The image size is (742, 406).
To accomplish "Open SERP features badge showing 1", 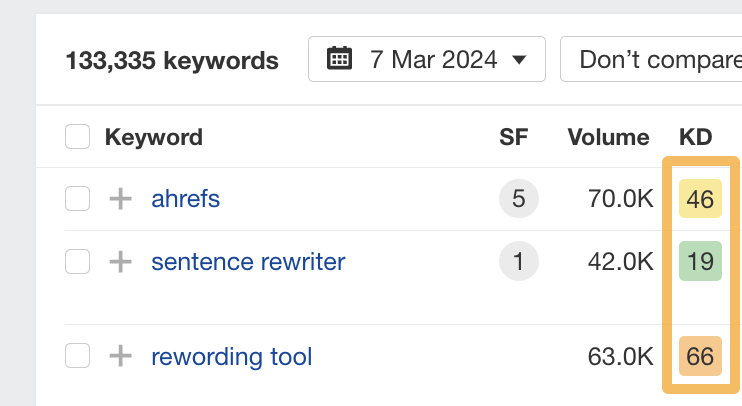I will (518, 262).
